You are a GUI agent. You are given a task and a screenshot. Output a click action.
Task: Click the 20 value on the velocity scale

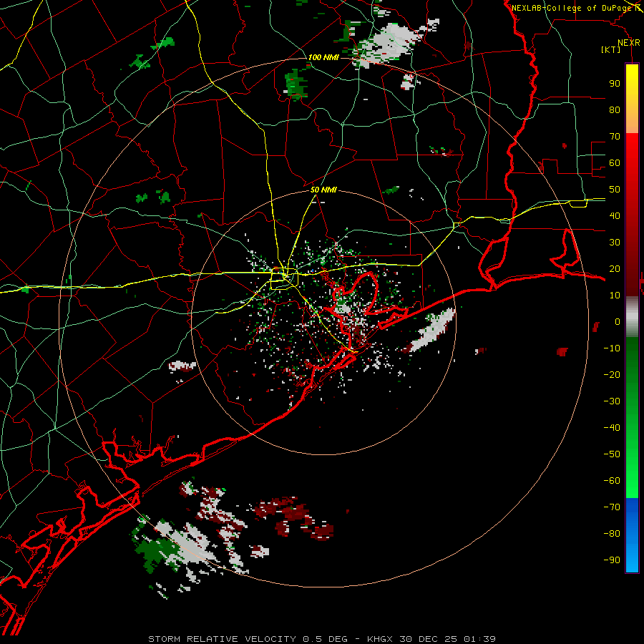(x=615, y=268)
